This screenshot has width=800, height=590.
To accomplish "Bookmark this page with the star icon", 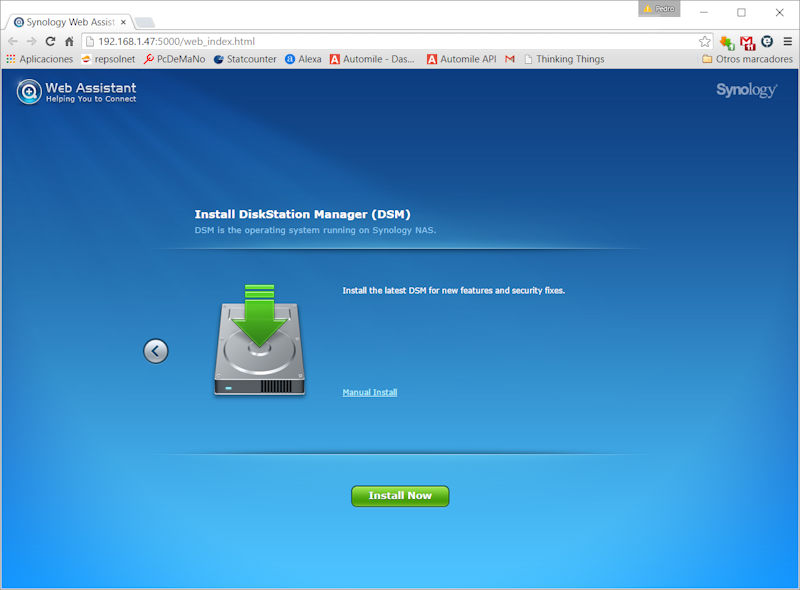I will point(705,41).
